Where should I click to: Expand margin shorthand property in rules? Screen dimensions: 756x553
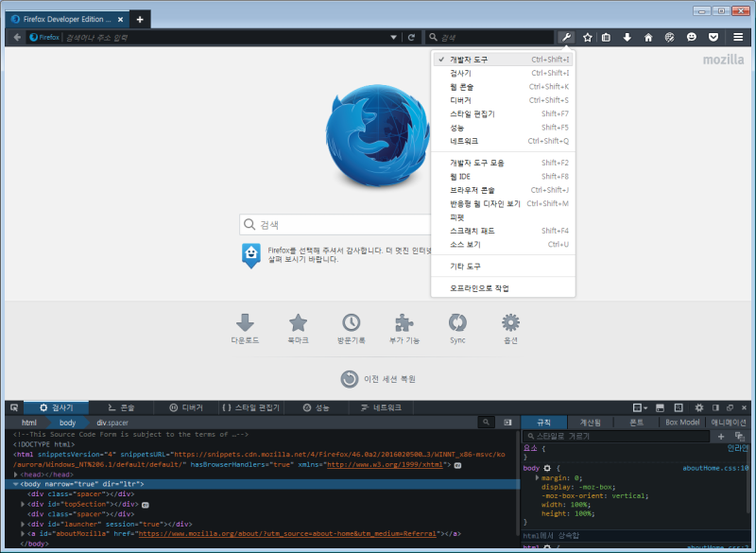pos(537,477)
